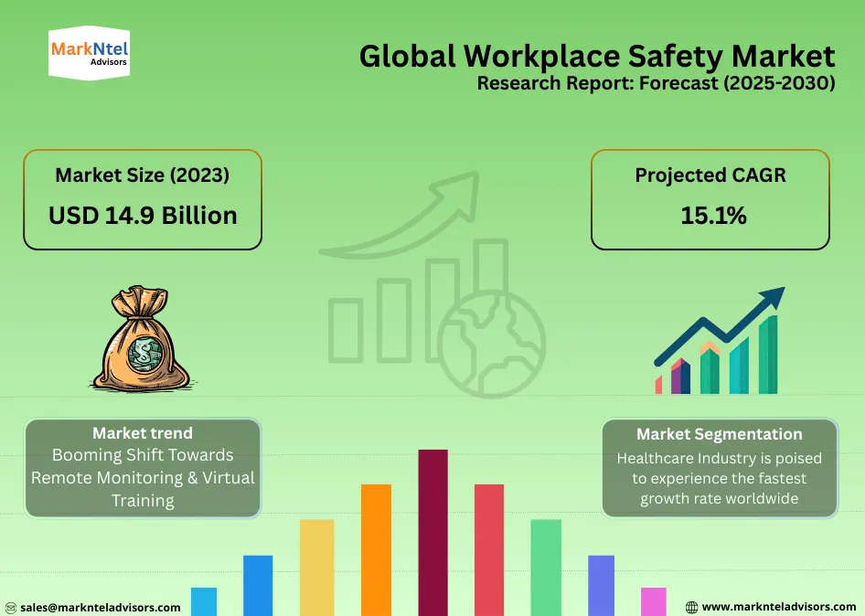This screenshot has height=616, width=865.
Task: Select the email envelope icon
Action: tap(9, 606)
